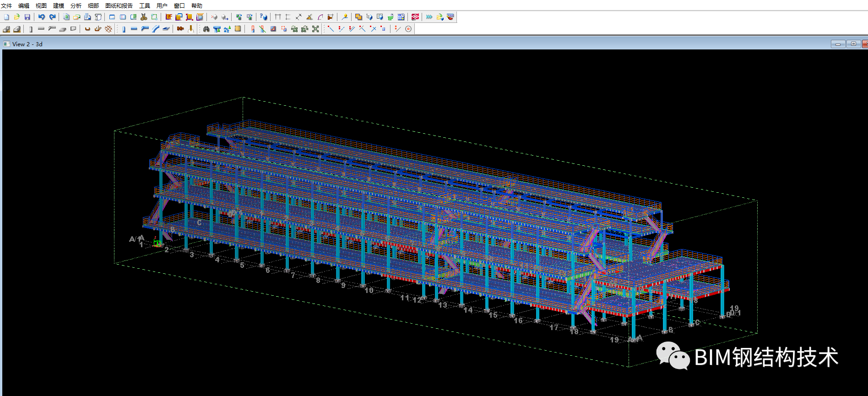
Task: Open the 建模 menu
Action: 59,5
